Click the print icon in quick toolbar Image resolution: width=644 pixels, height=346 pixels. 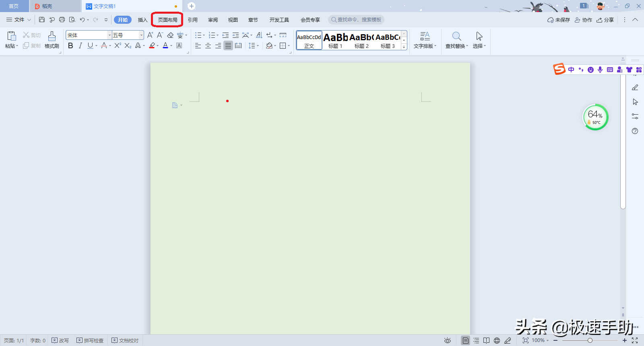[62, 20]
